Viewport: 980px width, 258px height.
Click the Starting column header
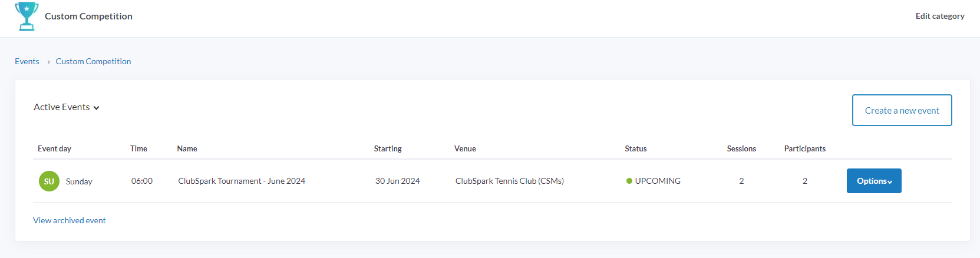pos(388,148)
